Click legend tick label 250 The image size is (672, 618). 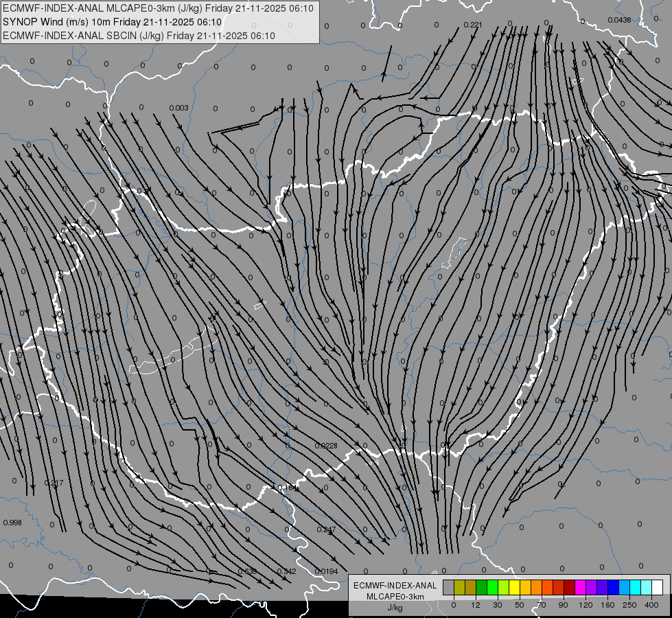(629, 605)
